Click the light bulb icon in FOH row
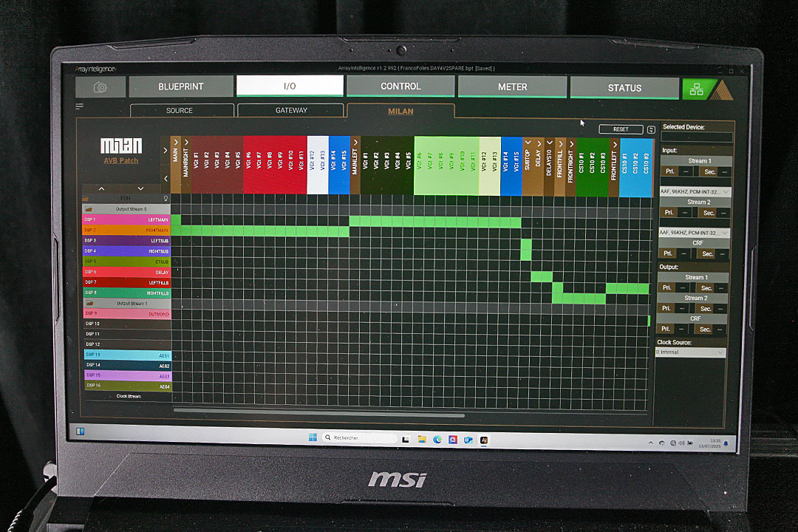This screenshot has height=532, width=798. [x=166, y=198]
